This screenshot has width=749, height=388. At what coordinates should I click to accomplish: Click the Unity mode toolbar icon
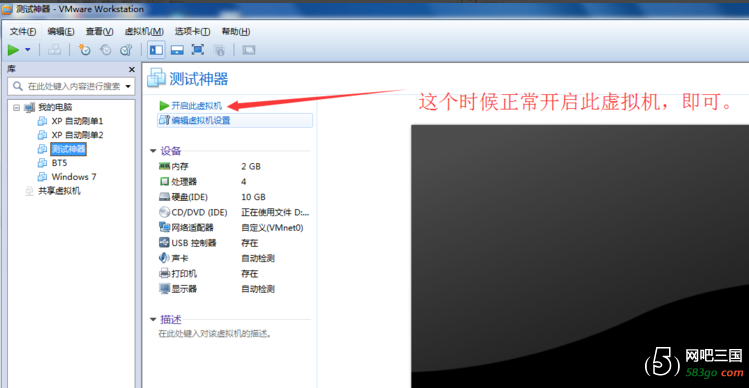[219, 50]
